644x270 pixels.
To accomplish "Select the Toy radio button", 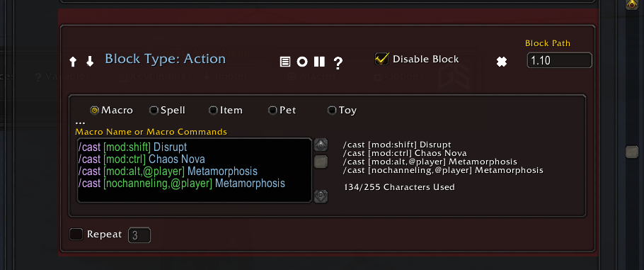I will (x=331, y=111).
